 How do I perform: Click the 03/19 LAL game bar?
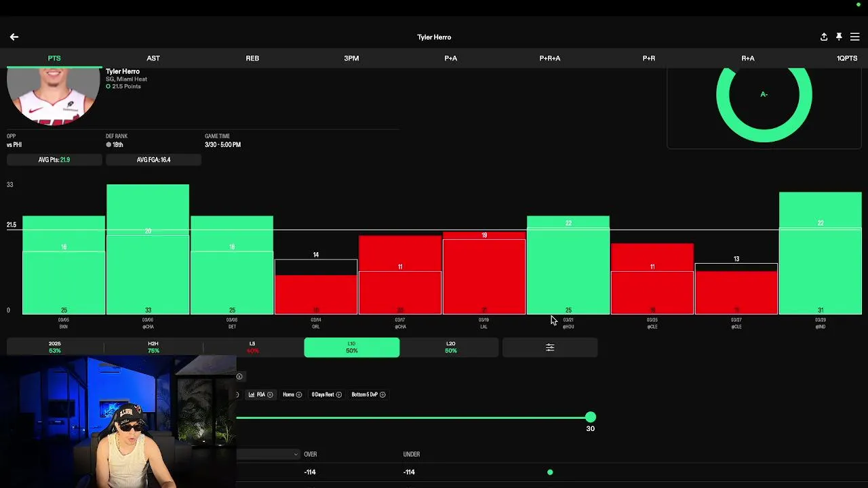[484, 273]
